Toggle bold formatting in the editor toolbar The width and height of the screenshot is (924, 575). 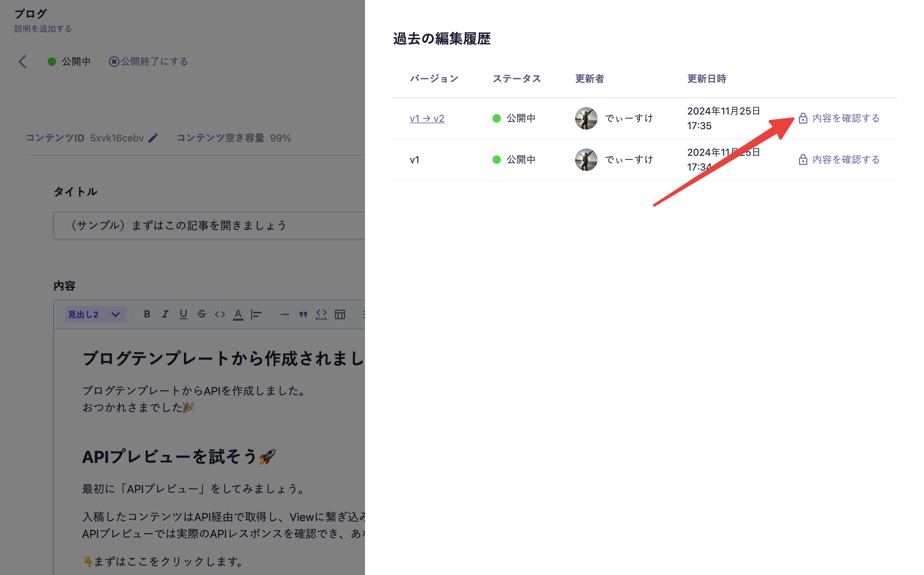tap(147, 314)
